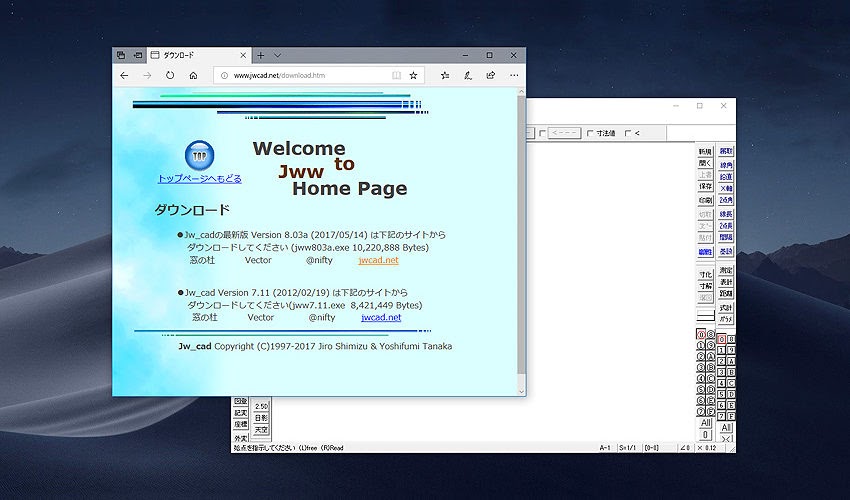This screenshot has height=500, width=850.
Task: Click 表計 tool in Jw_cad
Action: (726, 282)
